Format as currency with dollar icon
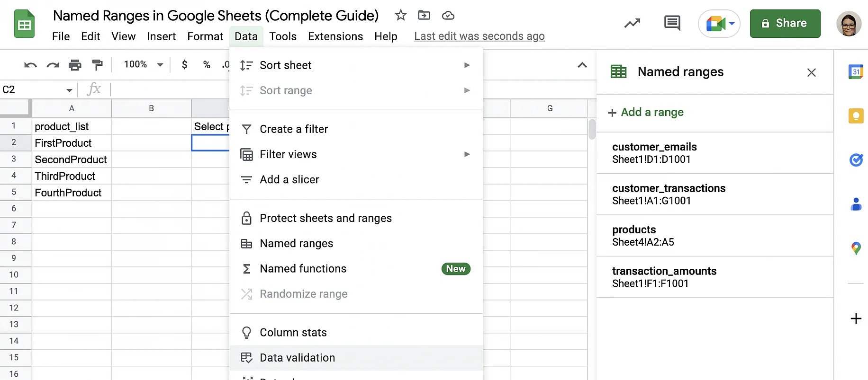868x380 pixels. tap(184, 64)
